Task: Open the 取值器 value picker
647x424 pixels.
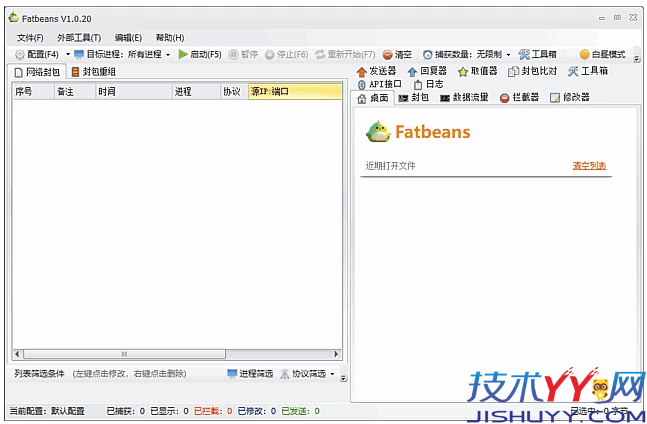Action: point(478,71)
